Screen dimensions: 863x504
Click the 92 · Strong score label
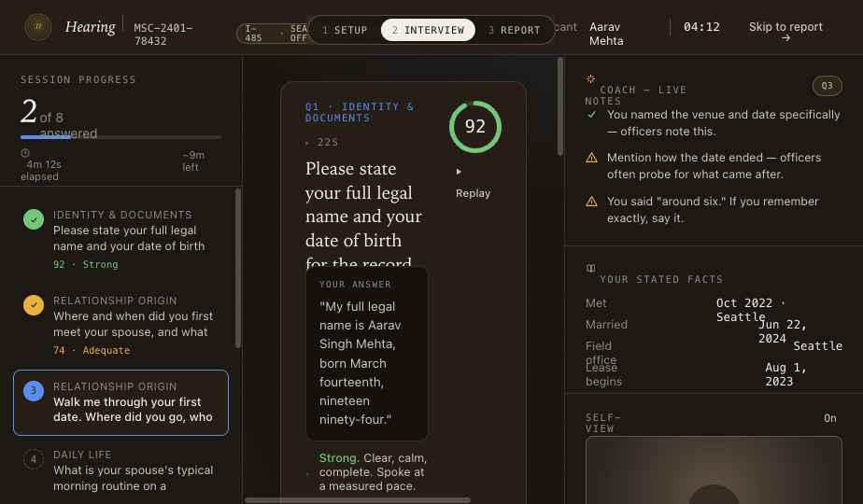(x=85, y=264)
